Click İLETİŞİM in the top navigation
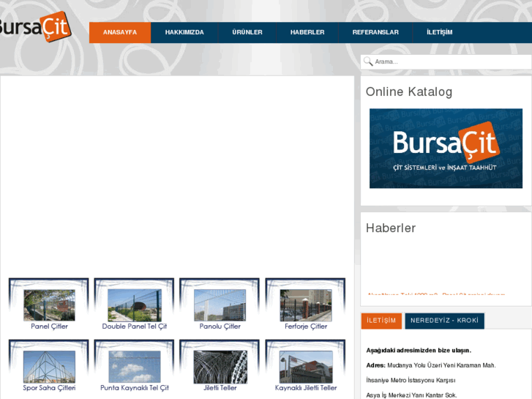 (439, 33)
